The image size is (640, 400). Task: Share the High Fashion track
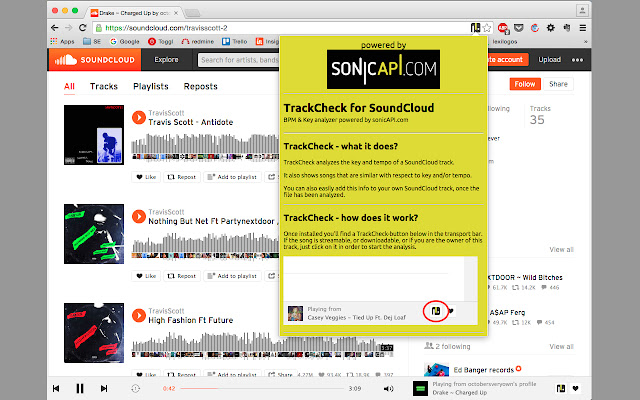point(279,374)
